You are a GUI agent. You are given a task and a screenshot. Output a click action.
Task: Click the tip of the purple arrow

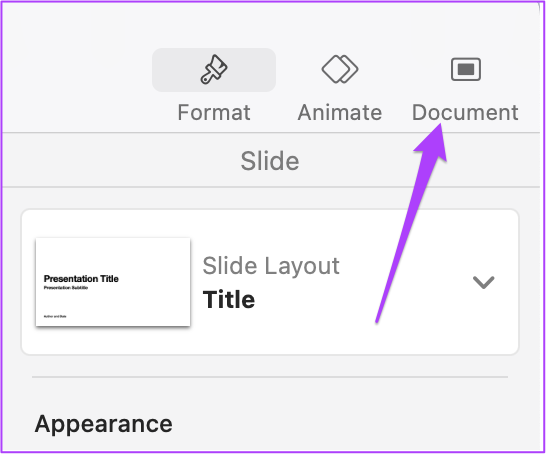(x=440, y=125)
